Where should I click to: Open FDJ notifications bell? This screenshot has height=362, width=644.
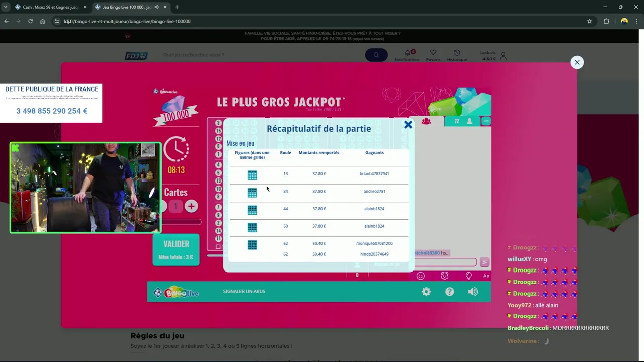point(408,53)
